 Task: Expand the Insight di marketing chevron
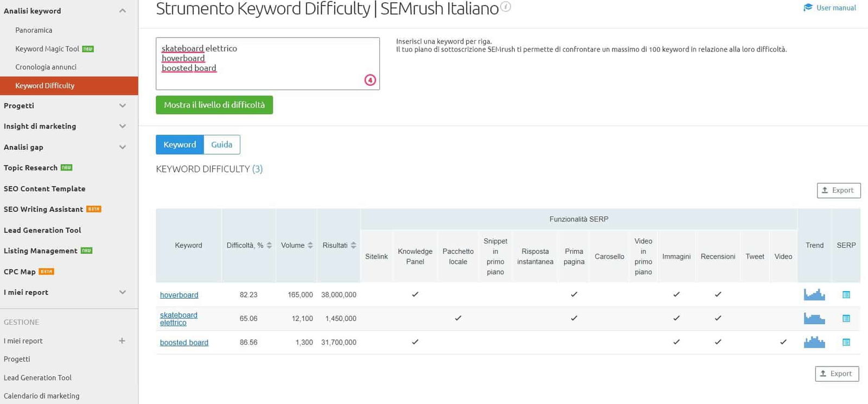[123, 127]
